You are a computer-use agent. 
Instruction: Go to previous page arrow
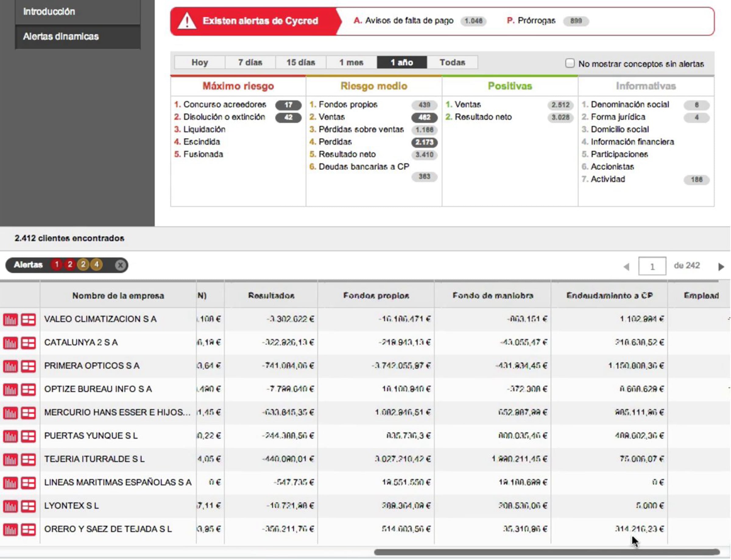627,267
